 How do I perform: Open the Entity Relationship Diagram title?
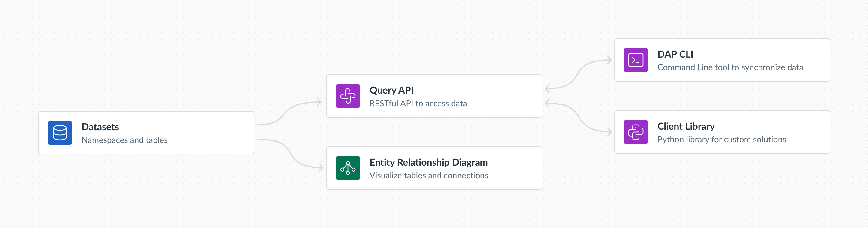click(428, 162)
